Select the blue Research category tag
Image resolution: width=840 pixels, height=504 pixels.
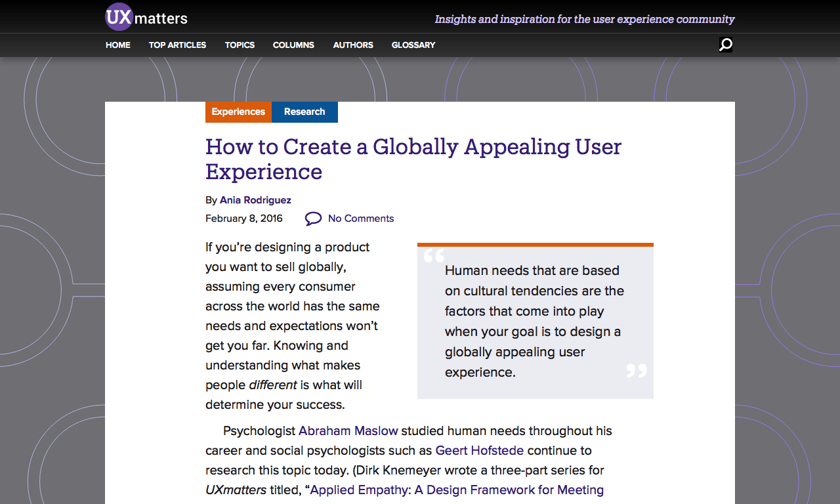point(304,112)
